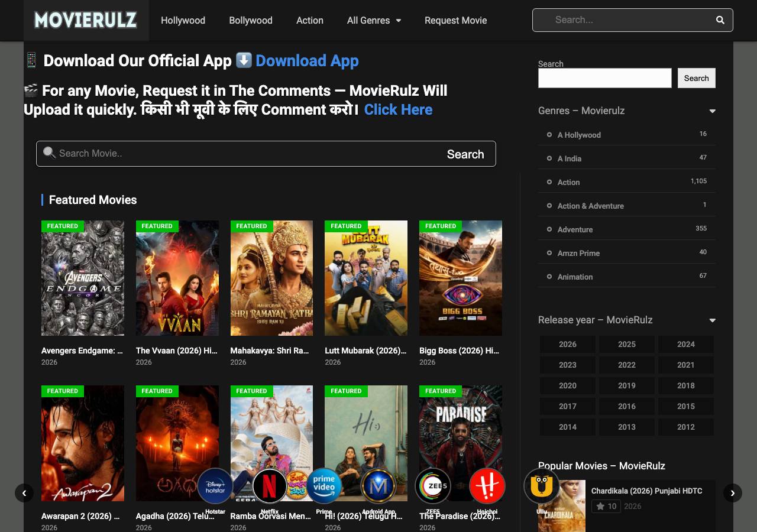Open the Shri Ramayan Katha poster
Image resolution: width=757 pixels, height=532 pixels.
click(271, 278)
